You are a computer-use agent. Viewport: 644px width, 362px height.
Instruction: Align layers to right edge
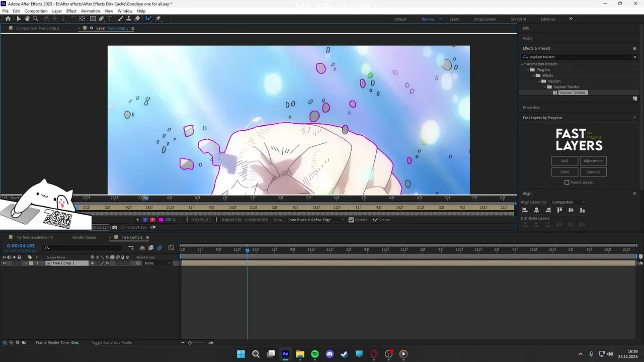(x=548, y=210)
